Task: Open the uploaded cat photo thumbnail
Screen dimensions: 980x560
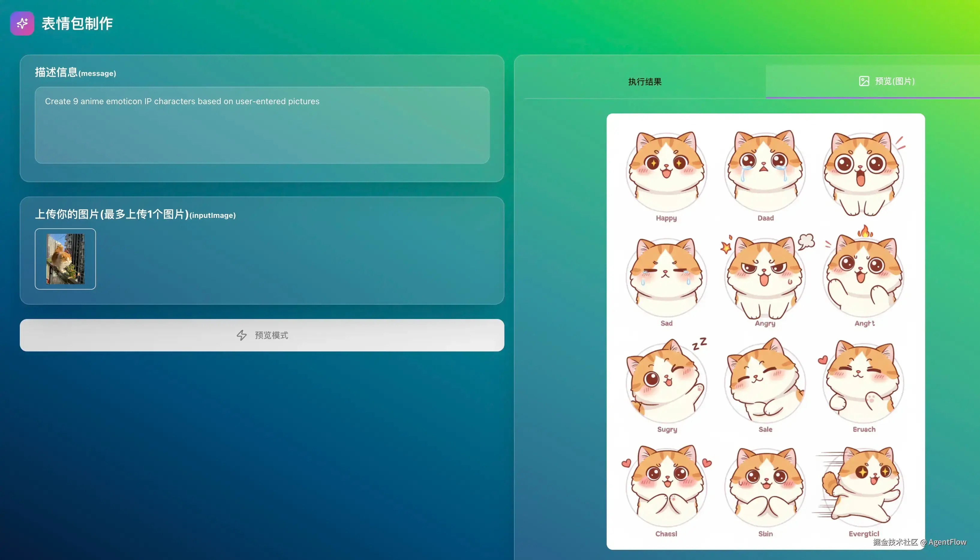Action: pos(65,259)
